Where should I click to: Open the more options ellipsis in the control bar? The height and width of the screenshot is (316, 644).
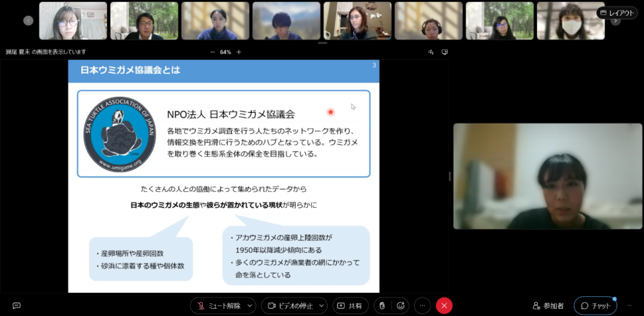point(422,305)
